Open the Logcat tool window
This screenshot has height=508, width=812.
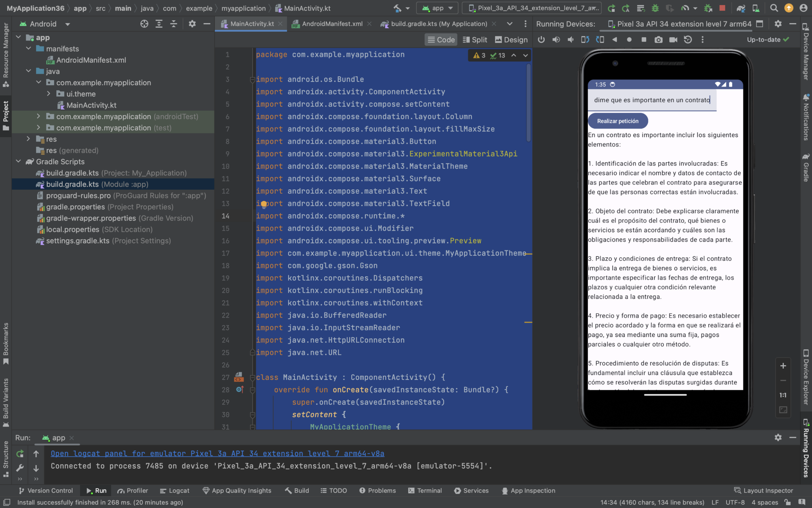coord(174,491)
